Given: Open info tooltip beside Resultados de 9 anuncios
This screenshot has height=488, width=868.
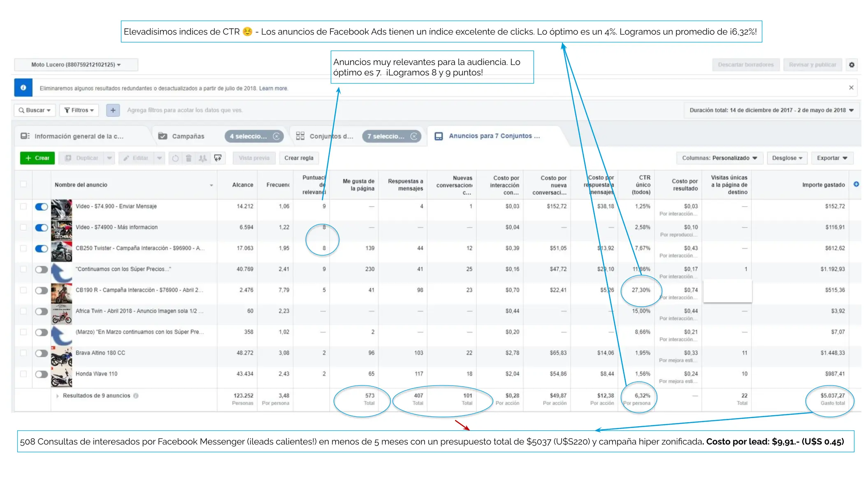Looking at the screenshot, I should click(x=136, y=396).
